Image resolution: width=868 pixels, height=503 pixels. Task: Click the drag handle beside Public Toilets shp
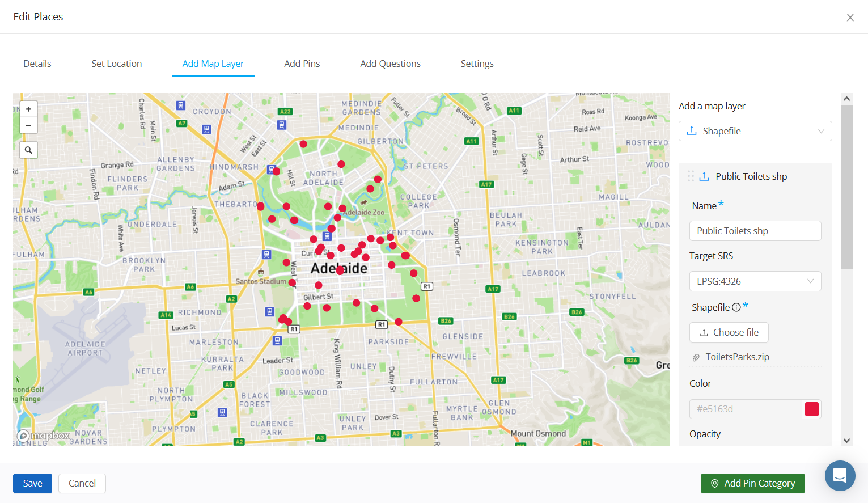(x=691, y=176)
